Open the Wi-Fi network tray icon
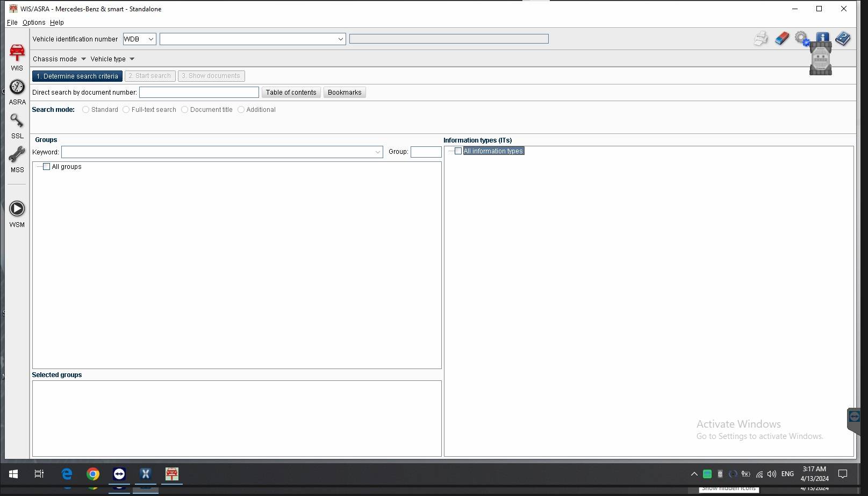This screenshot has height=496, width=868. click(759, 474)
